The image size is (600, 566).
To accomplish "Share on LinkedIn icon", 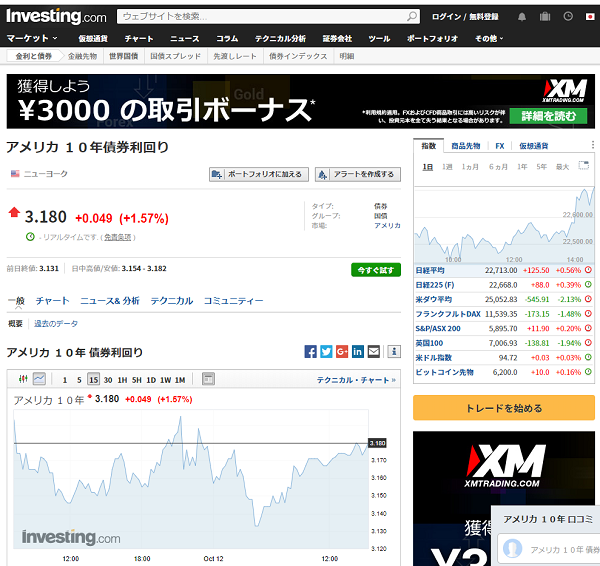I will point(357,351).
